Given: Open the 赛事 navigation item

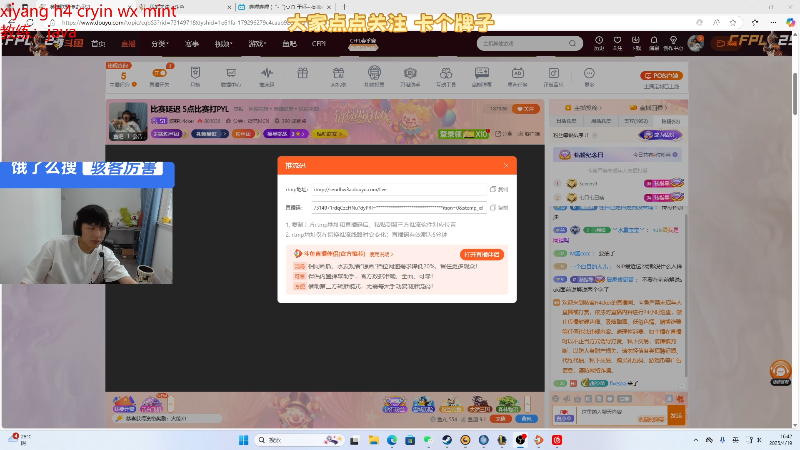Looking at the screenshot, I should (191, 44).
